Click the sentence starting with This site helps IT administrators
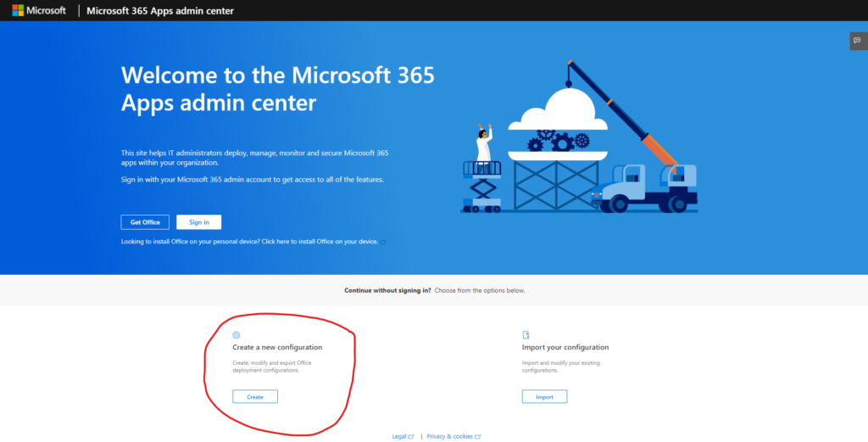The height and width of the screenshot is (442, 868). coord(254,157)
